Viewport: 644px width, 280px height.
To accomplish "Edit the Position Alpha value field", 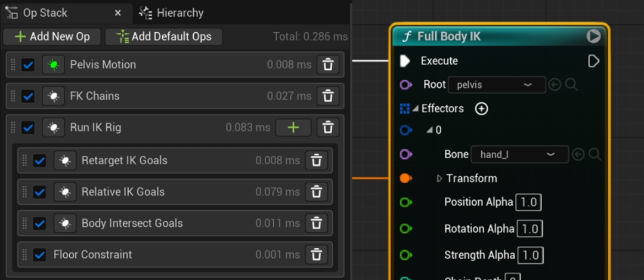I will coord(528,202).
